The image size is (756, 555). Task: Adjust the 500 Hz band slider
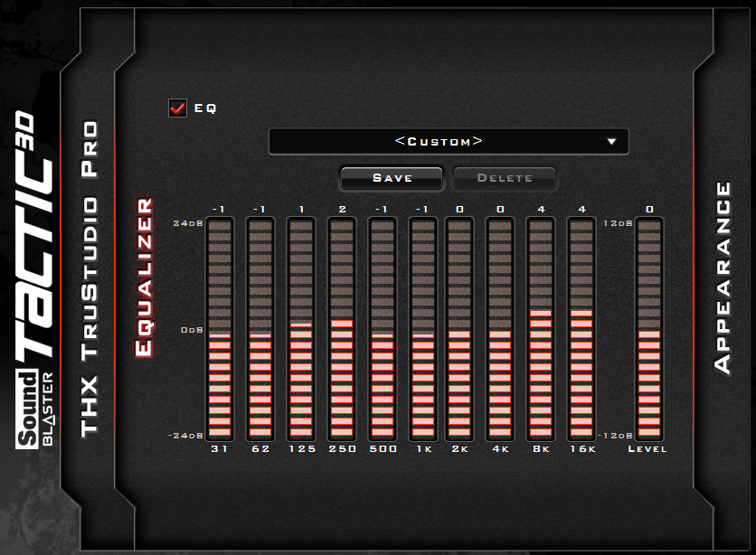click(383, 329)
